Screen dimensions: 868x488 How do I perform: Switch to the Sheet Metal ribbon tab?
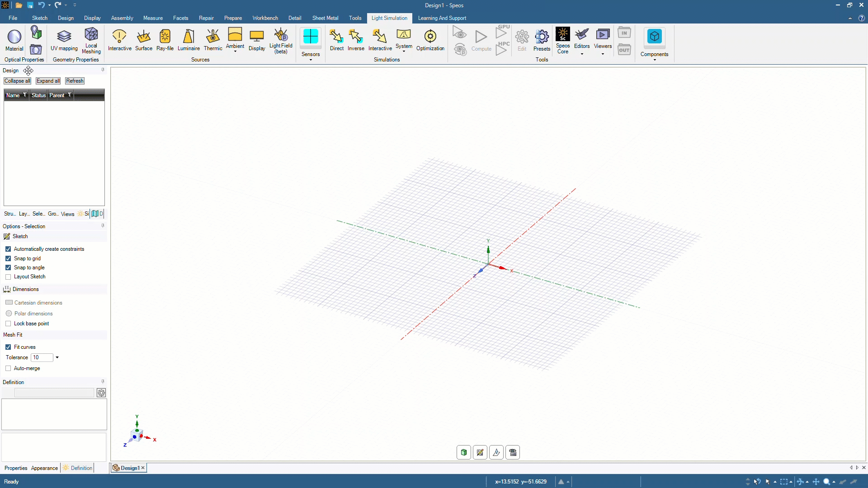click(x=325, y=18)
